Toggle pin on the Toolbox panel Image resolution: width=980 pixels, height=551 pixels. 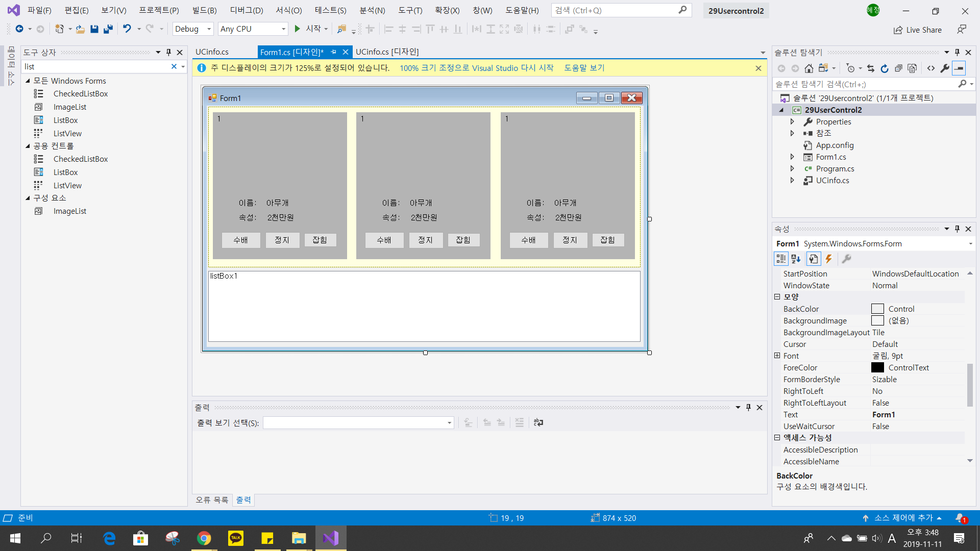168,52
